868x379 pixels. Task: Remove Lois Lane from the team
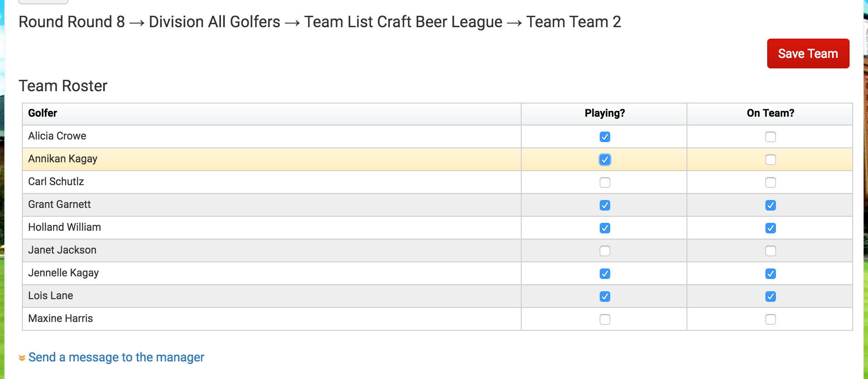click(x=771, y=297)
